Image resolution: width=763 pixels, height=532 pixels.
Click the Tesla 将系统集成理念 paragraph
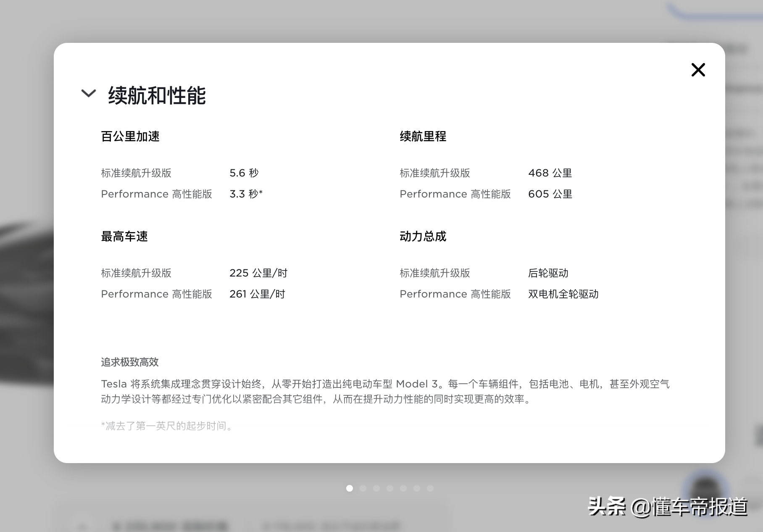pyautogui.click(x=385, y=391)
